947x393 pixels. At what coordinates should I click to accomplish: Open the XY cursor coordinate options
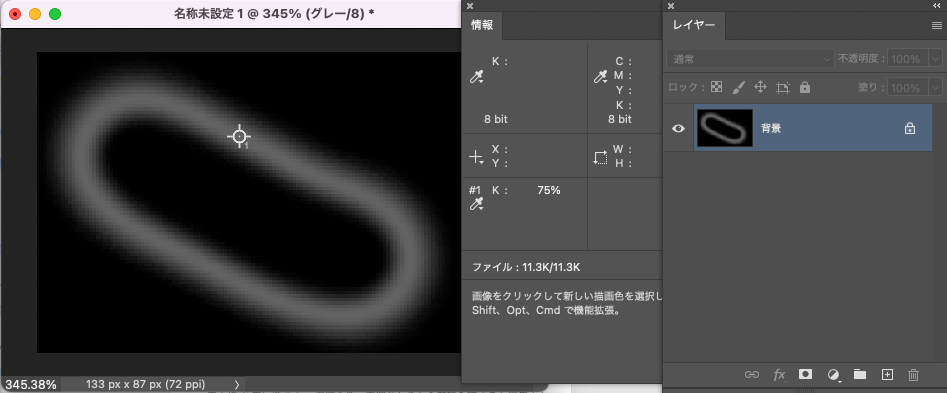[477, 158]
